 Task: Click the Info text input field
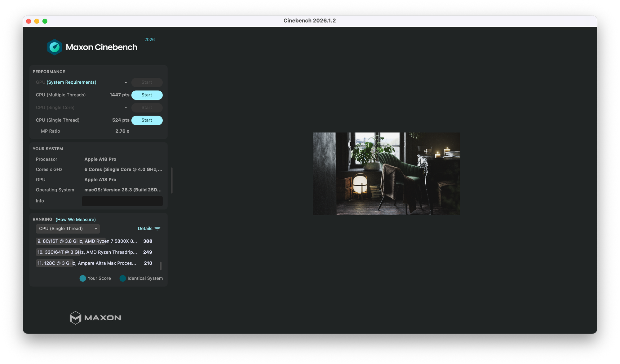pyautogui.click(x=122, y=201)
